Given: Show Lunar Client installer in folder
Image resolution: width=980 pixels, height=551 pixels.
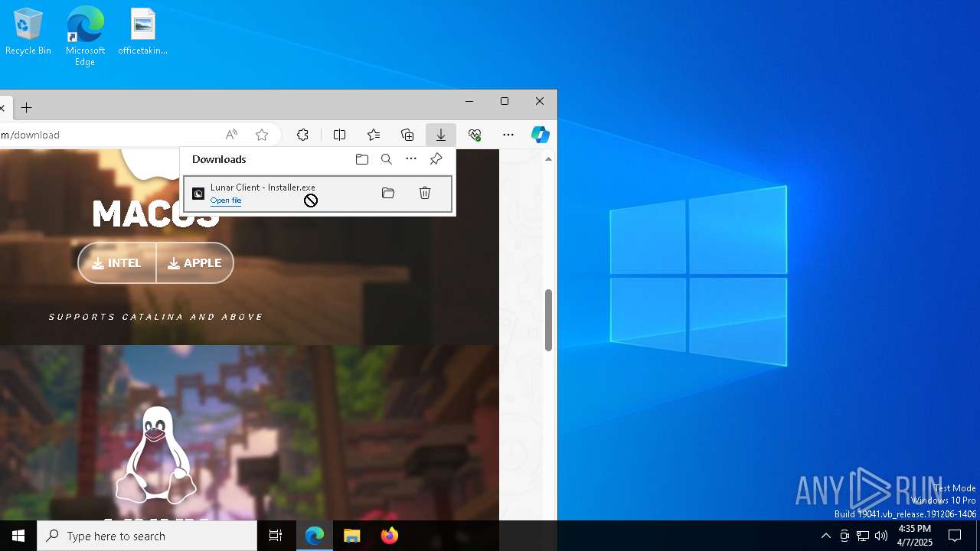Looking at the screenshot, I should click(x=388, y=193).
